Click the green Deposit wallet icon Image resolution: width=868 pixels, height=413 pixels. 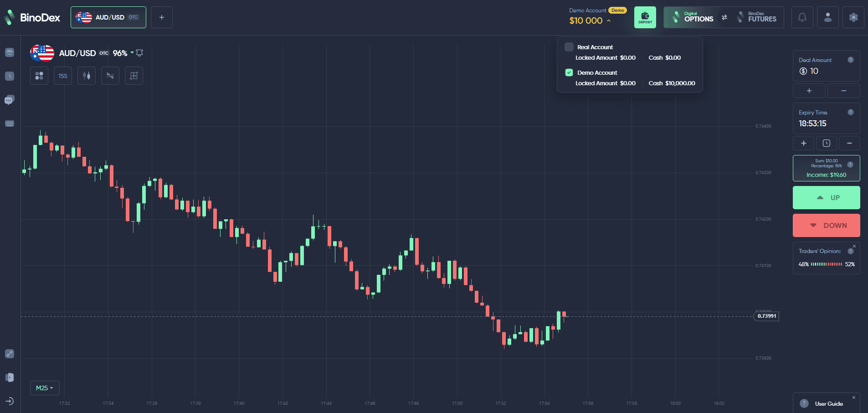(x=645, y=17)
